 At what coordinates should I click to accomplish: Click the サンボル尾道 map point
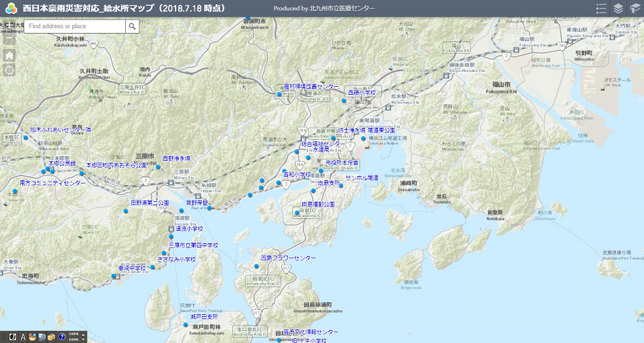coord(341,186)
